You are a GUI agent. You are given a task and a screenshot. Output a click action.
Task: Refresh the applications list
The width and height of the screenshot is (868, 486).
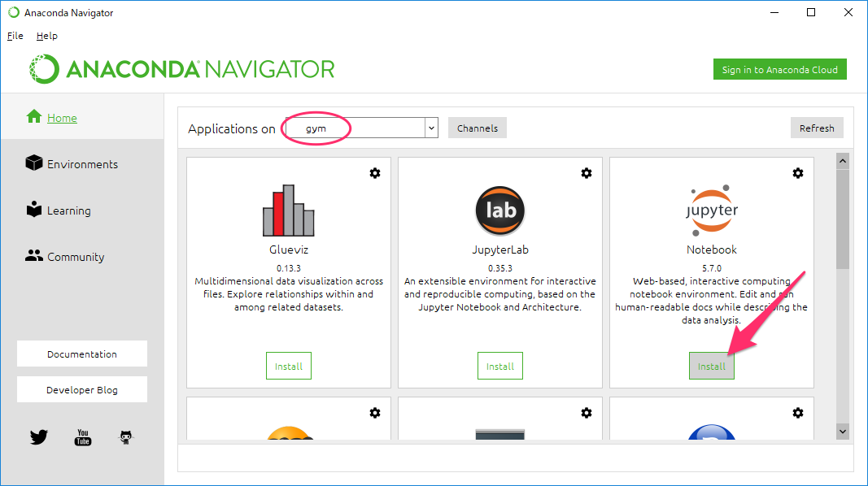coord(817,128)
